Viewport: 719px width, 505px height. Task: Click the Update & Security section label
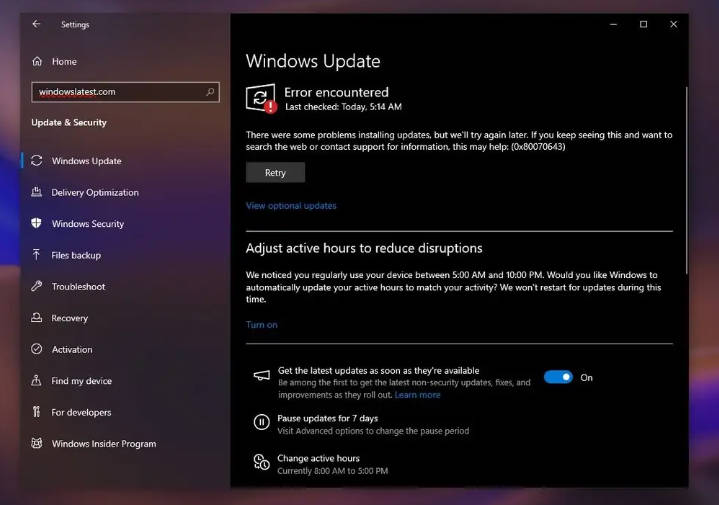(69, 122)
